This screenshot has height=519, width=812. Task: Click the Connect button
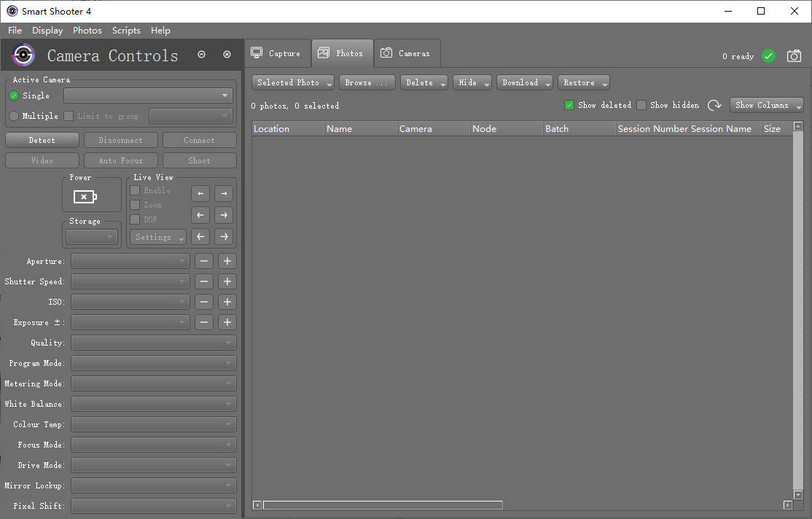coord(200,140)
